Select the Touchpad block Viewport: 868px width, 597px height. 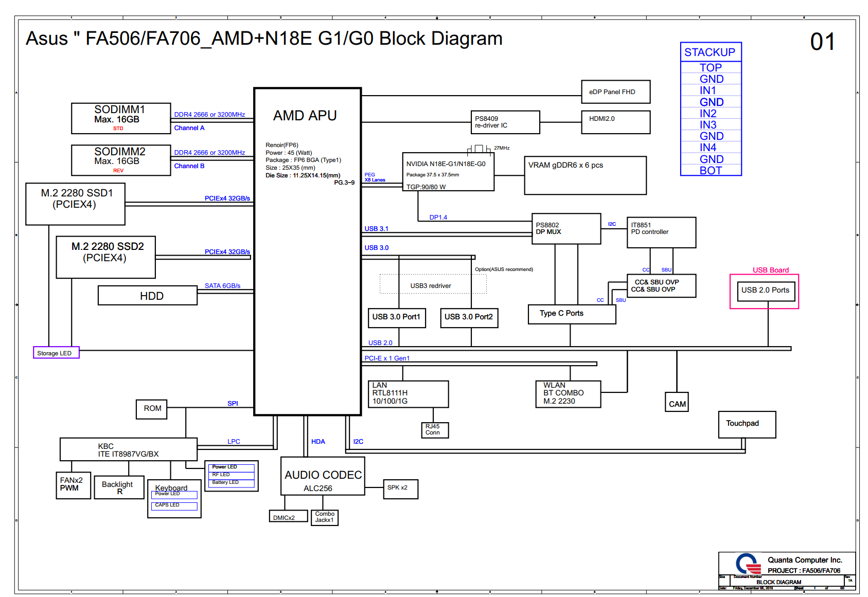coord(747,425)
